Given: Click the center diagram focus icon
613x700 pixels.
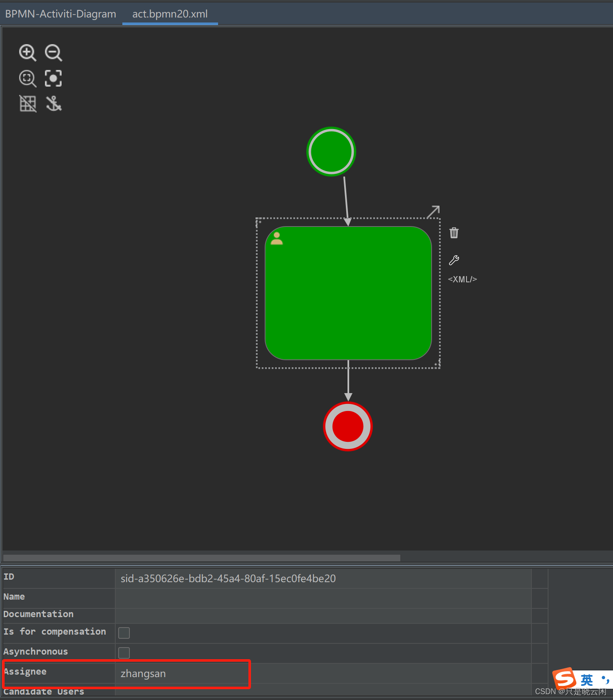Looking at the screenshot, I should (53, 78).
